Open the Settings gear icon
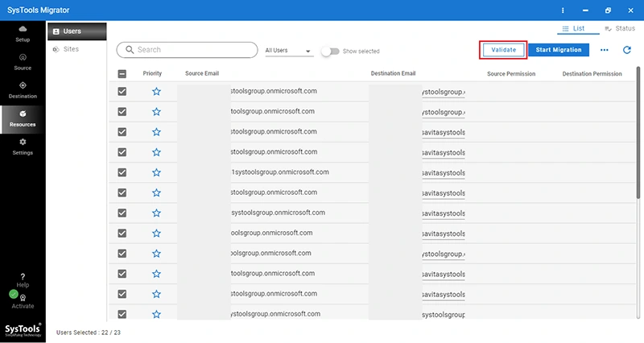 [x=23, y=142]
